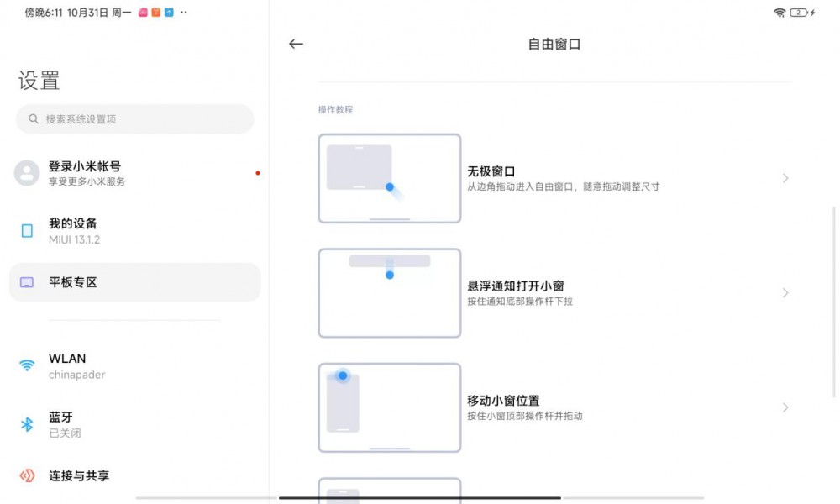This screenshot has width=840, height=504.
Task: Click the Bluetooth icon beside 蓝牙
Action: point(25,424)
